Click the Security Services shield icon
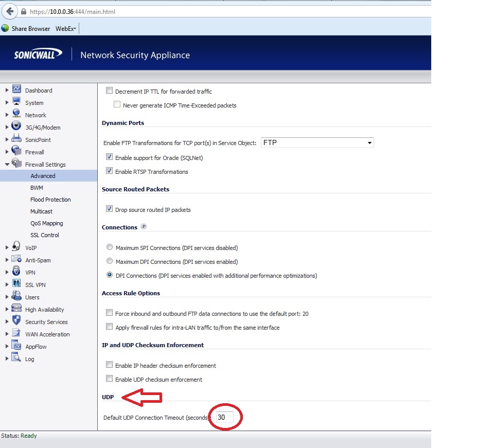Viewport: 494px width, 448px height. [16, 320]
